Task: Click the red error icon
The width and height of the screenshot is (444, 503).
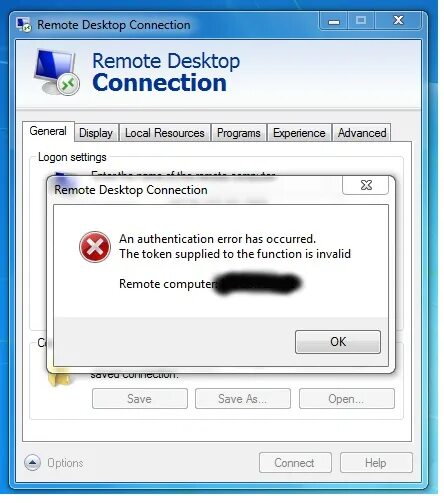Action: pos(95,247)
